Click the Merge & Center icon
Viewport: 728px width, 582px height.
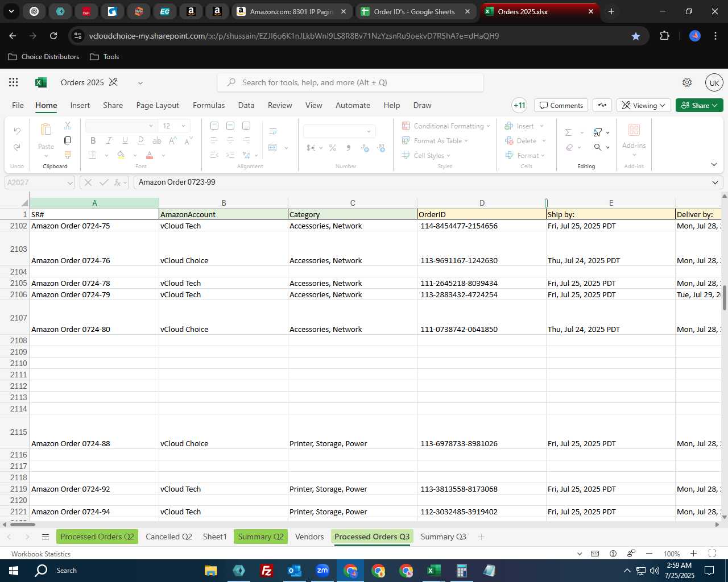273,148
